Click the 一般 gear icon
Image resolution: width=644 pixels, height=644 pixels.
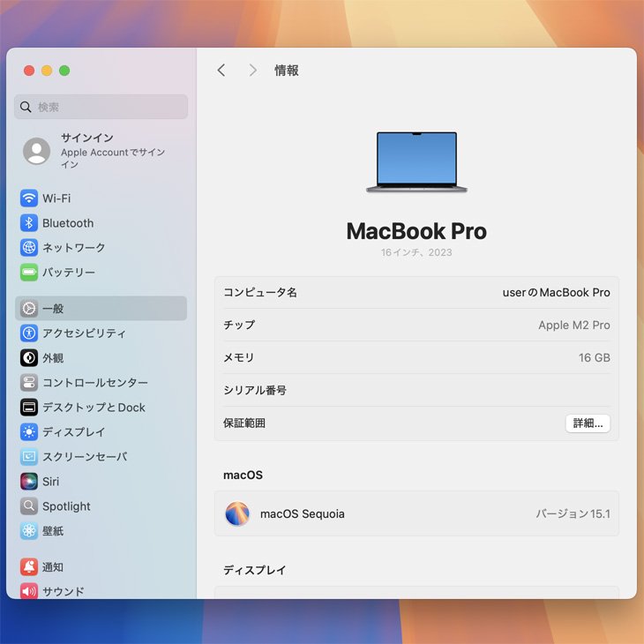tap(29, 309)
